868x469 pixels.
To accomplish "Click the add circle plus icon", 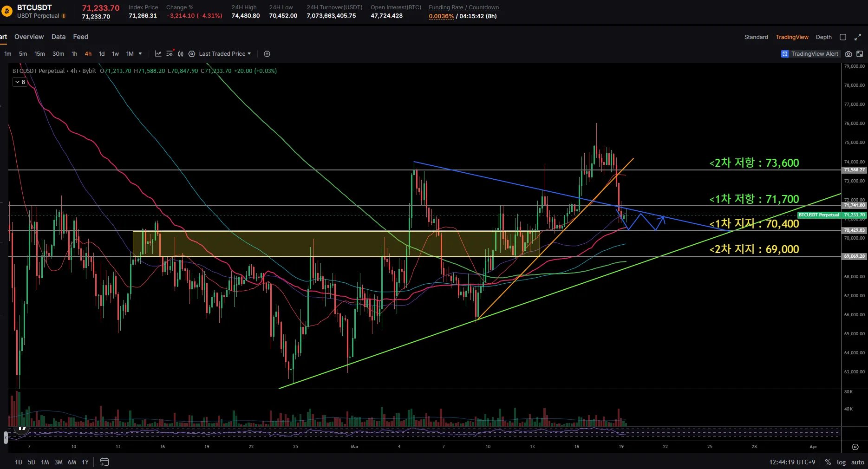I will tap(267, 54).
